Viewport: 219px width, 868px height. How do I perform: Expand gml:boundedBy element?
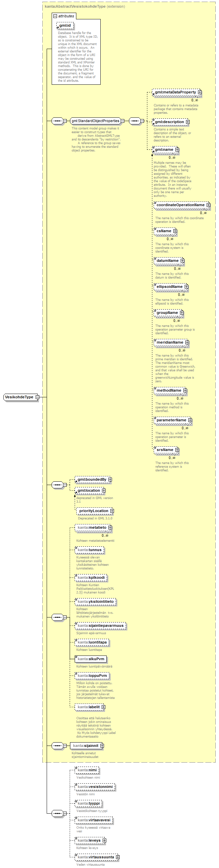tap(110, 479)
